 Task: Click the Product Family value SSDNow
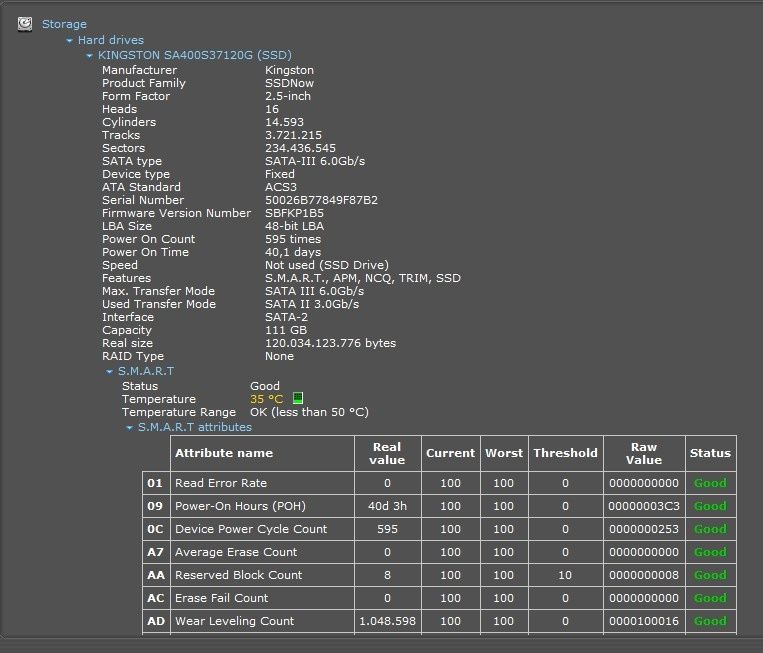pos(290,83)
